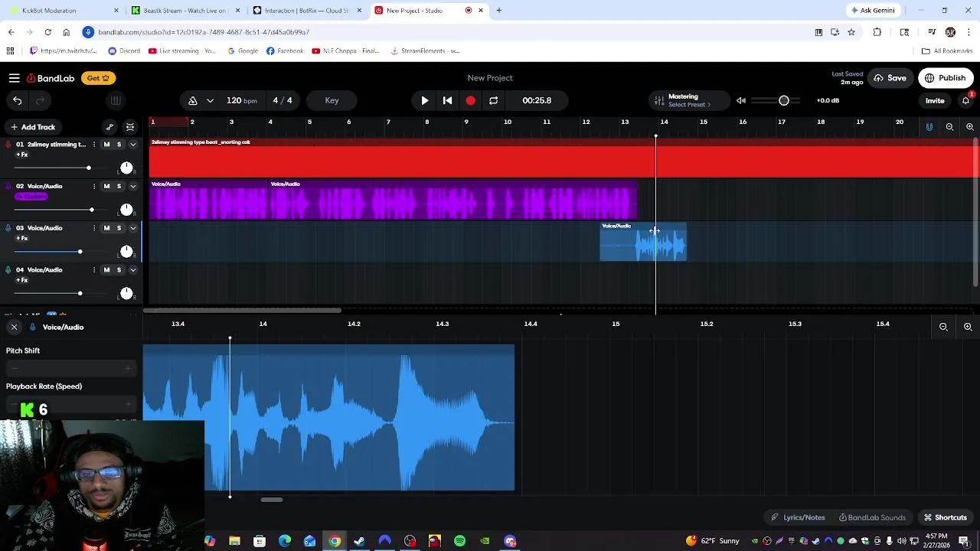Select the blue Voice/Audio region on track 03

pyautogui.click(x=643, y=242)
